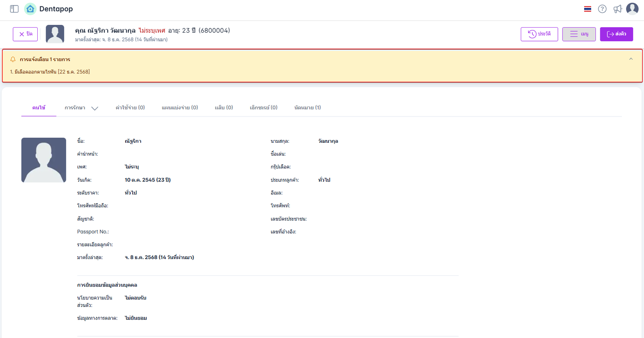This screenshot has width=644, height=338.
Task: Select the คนไข้ patient tab
Action: tap(39, 108)
